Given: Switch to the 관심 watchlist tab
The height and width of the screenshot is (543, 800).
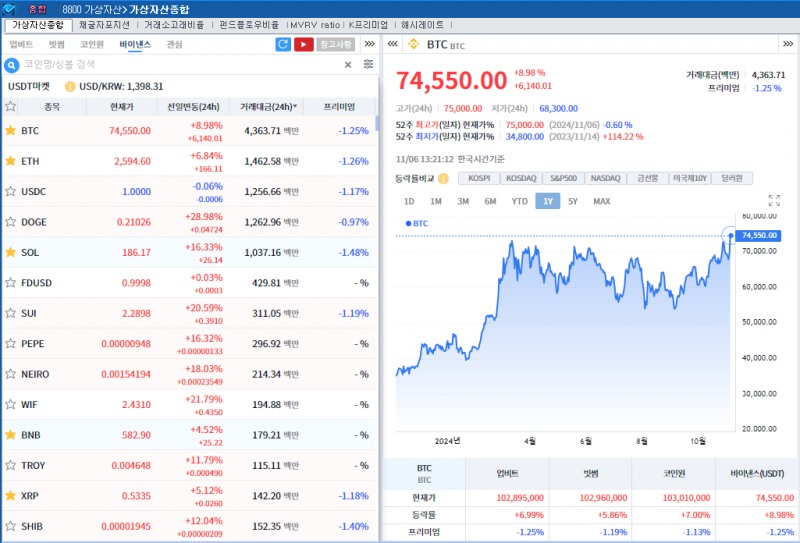Looking at the screenshot, I should tap(174, 44).
